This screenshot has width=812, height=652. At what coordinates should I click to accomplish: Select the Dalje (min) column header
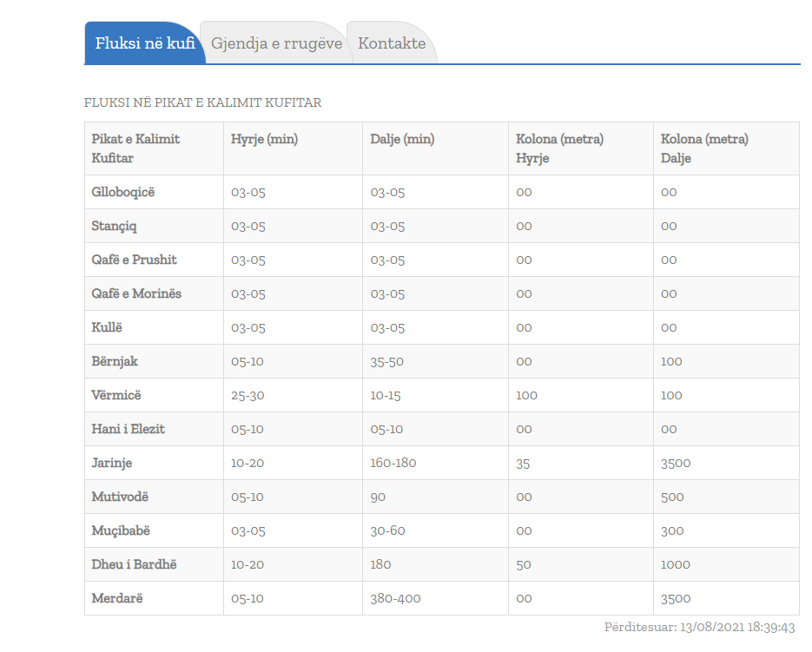click(402, 139)
